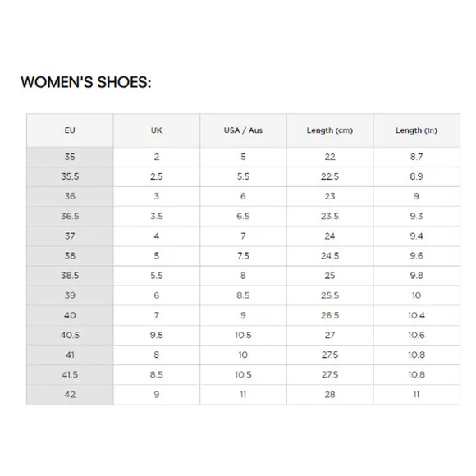
Task: Select the EU size 38.5 cell
Action: (x=70, y=276)
